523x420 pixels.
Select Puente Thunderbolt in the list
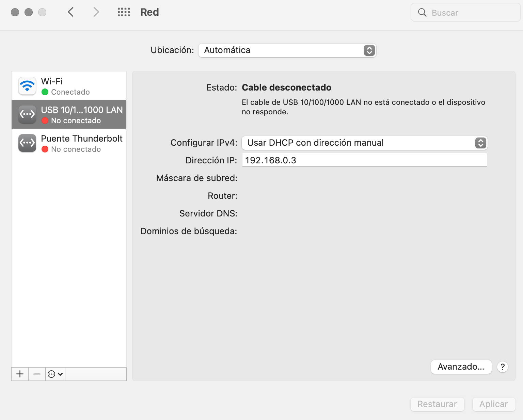(81, 143)
